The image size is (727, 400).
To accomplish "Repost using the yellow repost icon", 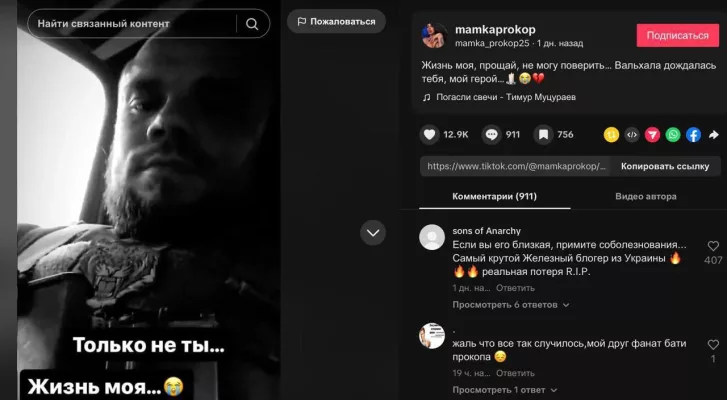I will pos(611,135).
